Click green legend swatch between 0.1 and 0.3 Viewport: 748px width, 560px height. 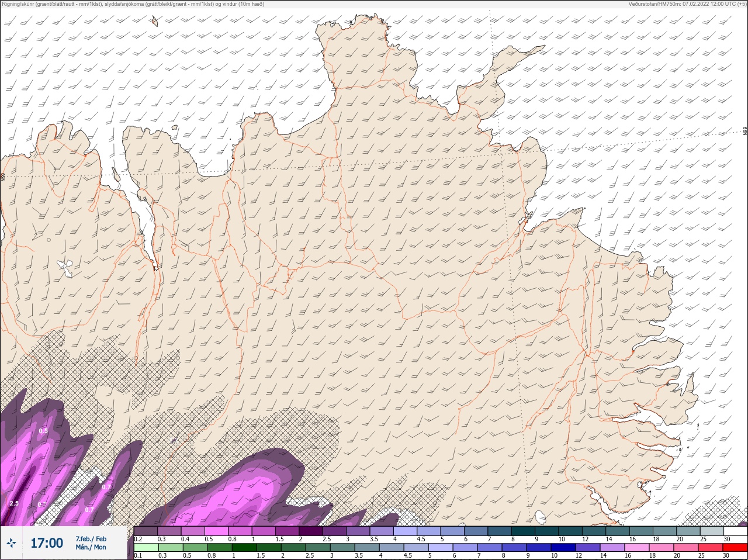tap(146, 548)
